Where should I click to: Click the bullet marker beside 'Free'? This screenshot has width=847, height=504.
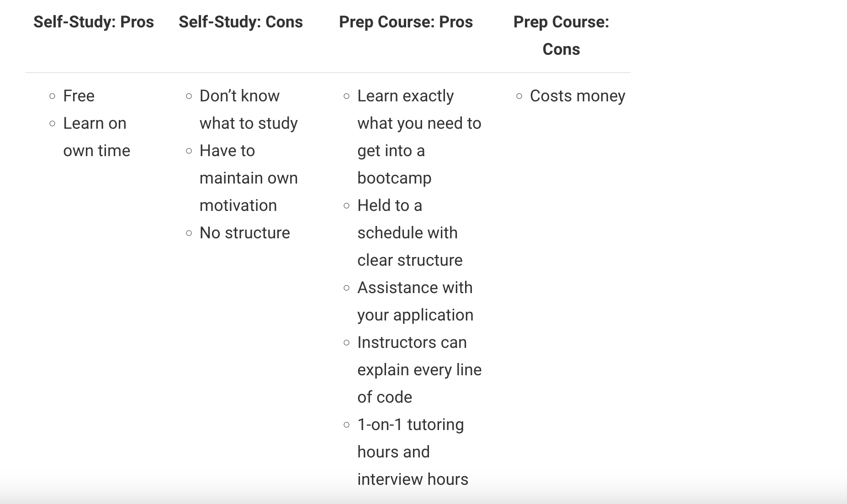pos(53,96)
